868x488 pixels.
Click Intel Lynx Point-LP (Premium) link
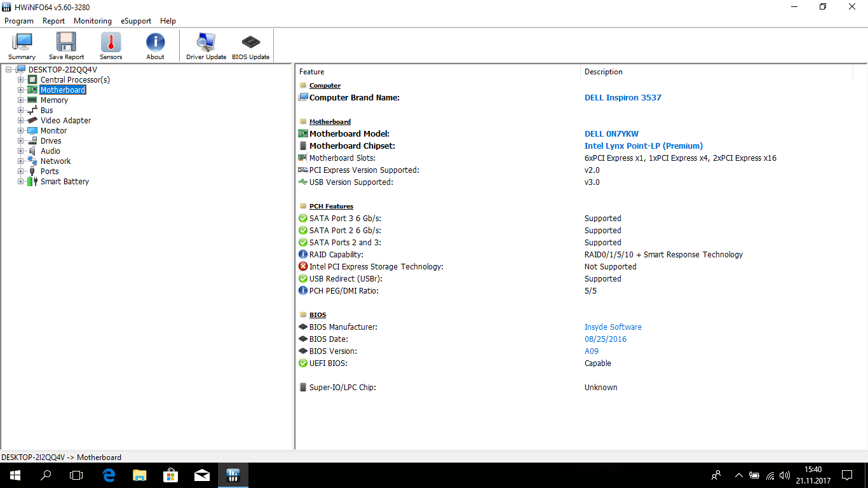pos(644,146)
